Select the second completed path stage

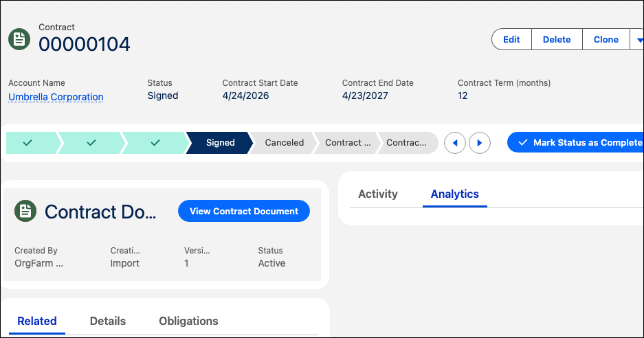pyautogui.click(x=91, y=142)
